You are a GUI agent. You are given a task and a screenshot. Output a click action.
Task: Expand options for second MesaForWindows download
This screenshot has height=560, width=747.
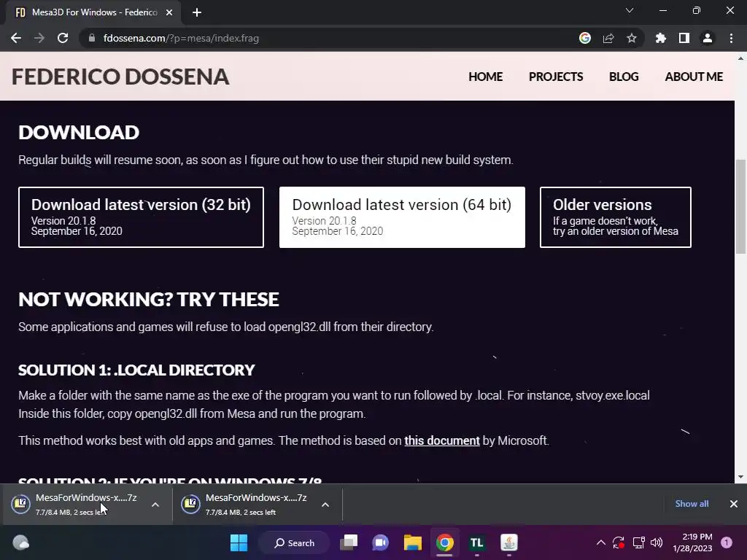(325, 505)
